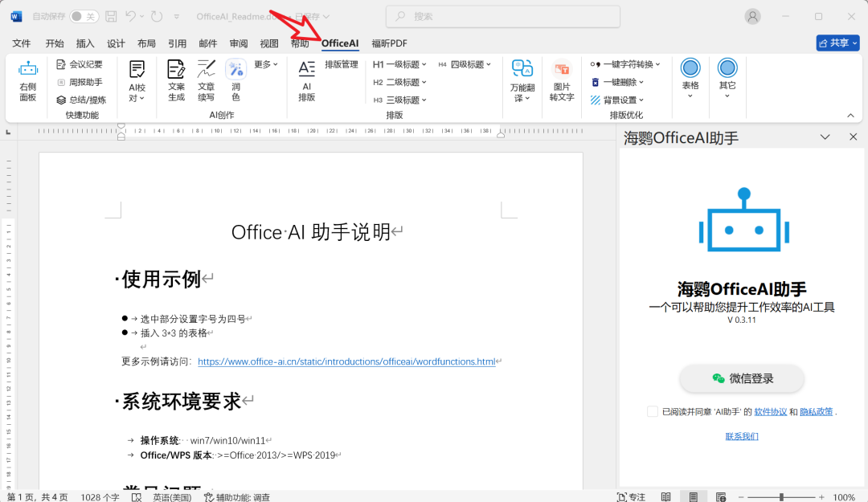Viewport: 868px width, 502px height.
Task: Close the 海鹦OfficeAI助手 pane
Action: coord(853,137)
